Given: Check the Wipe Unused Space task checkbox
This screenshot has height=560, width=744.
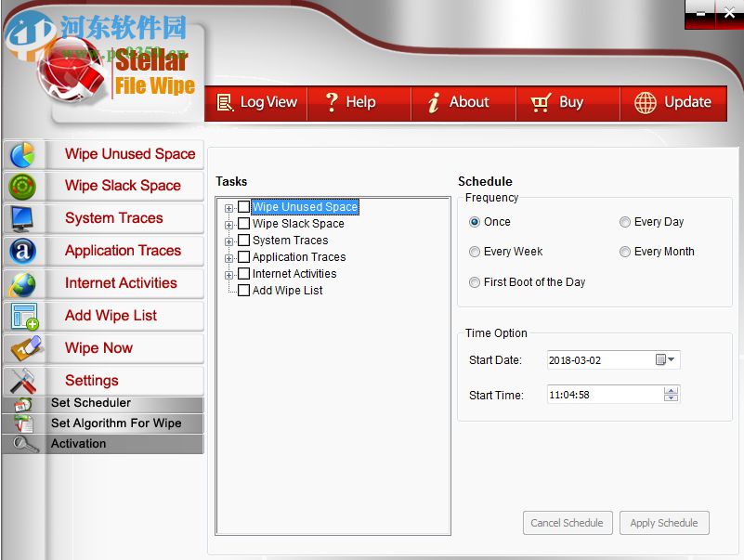Looking at the screenshot, I should coord(243,207).
